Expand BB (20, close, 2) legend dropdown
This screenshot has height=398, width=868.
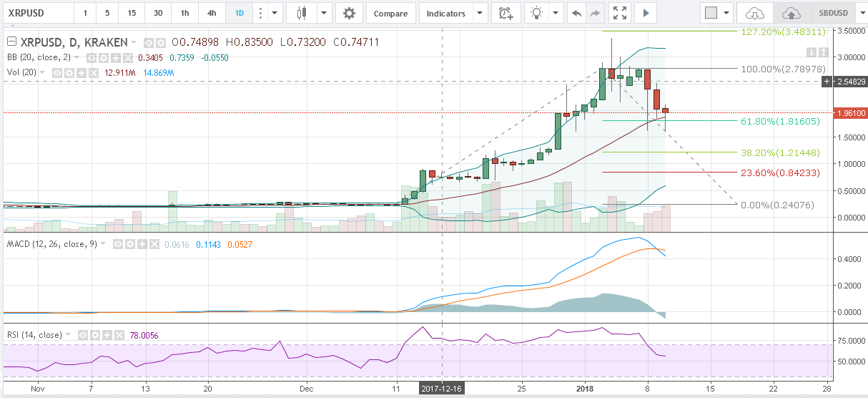click(x=77, y=58)
